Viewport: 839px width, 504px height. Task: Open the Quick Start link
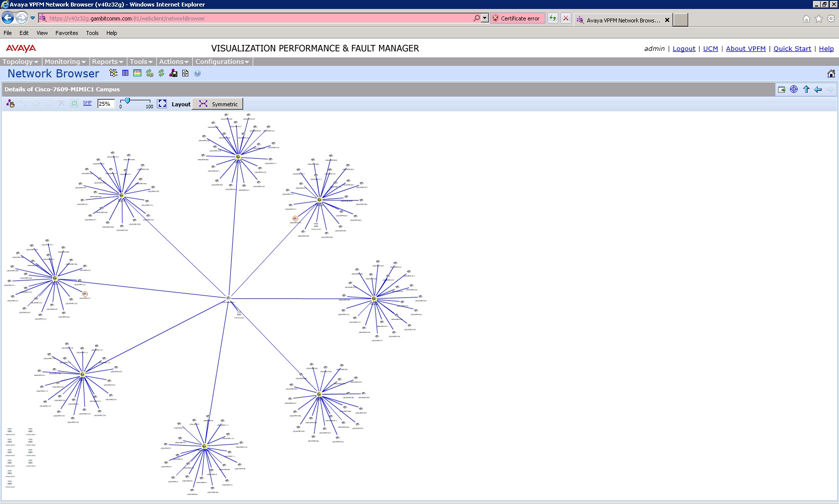[793, 48]
